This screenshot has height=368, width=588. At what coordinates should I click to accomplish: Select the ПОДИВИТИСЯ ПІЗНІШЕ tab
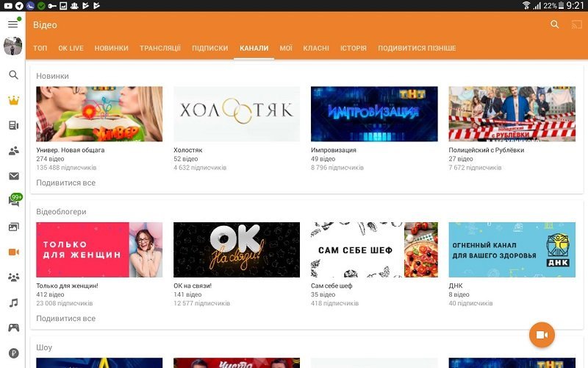point(417,49)
